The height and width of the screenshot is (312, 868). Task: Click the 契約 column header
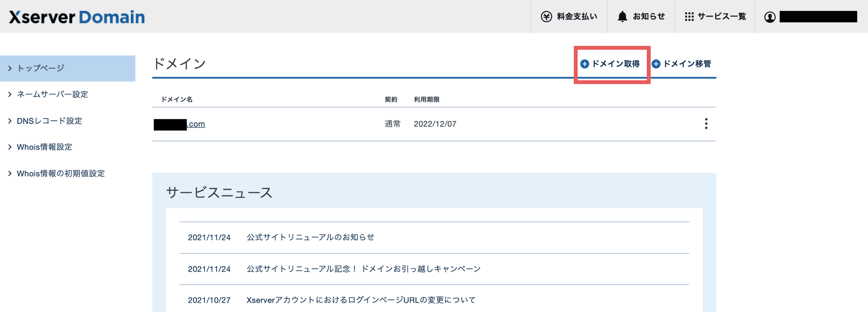391,99
